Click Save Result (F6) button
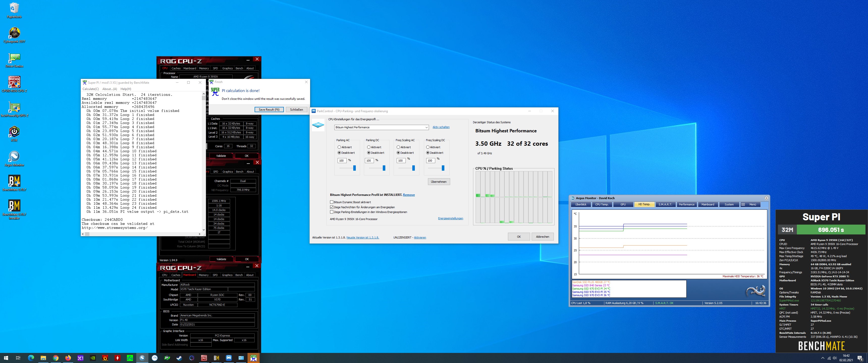This screenshot has height=363, width=868. [x=269, y=109]
